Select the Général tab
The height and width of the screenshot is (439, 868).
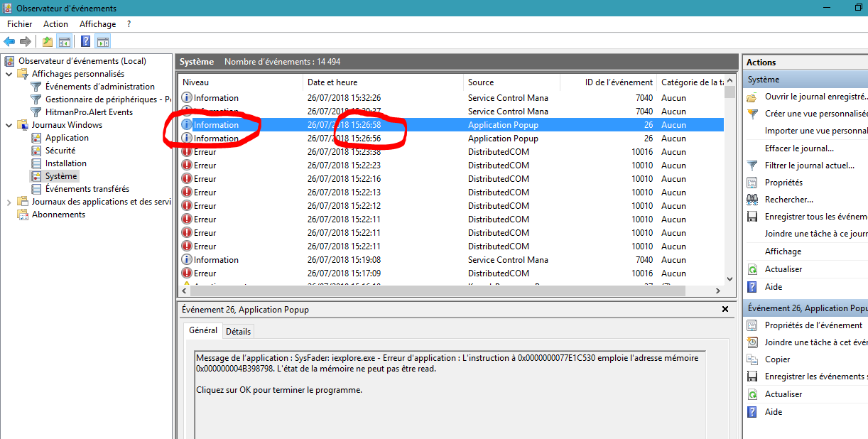[203, 330]
